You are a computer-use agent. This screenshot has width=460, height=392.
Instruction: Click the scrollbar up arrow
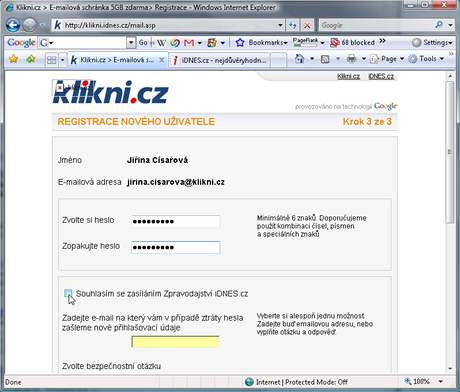pos(450,76)
